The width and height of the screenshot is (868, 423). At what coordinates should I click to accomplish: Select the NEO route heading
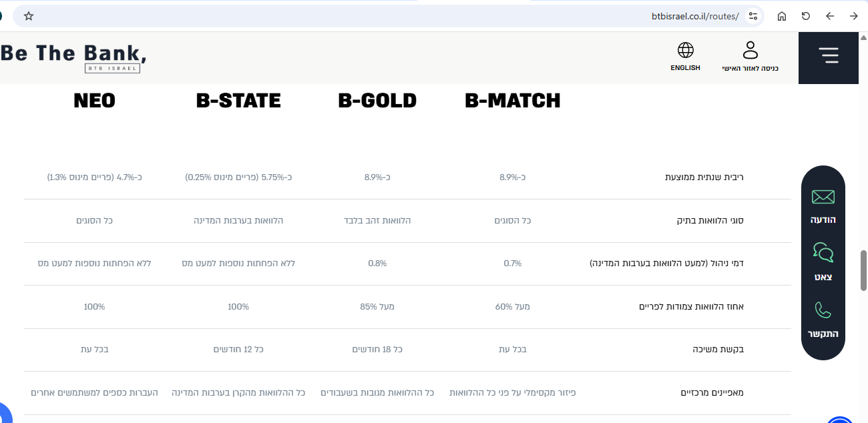[94, 101]
